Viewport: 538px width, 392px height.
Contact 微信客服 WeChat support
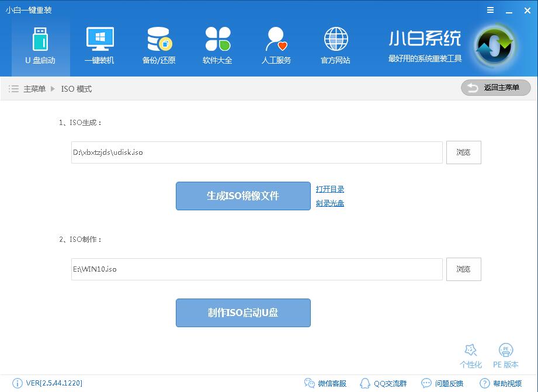click(x=327, y=383)
